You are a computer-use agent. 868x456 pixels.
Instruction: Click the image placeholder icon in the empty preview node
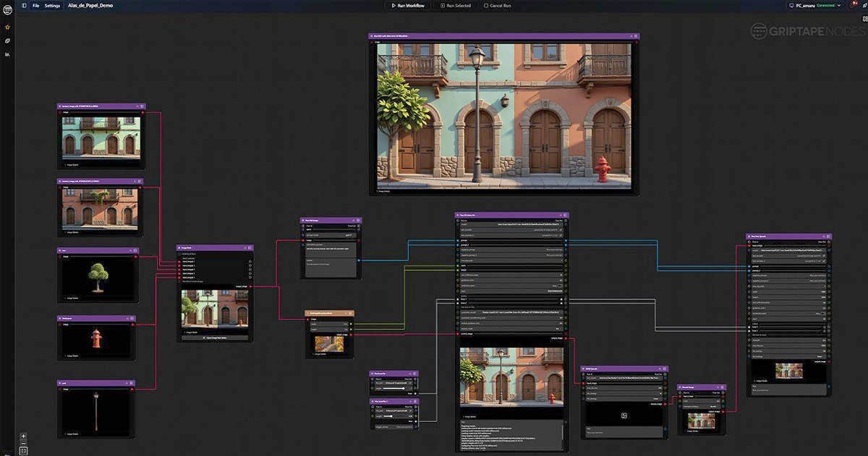point(624,415)
